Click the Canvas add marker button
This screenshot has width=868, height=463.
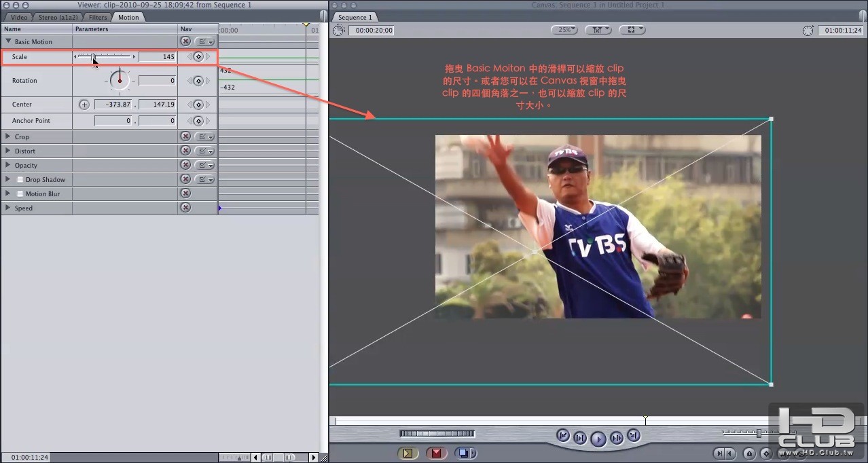pyautogui.click(x=749, y=453)
